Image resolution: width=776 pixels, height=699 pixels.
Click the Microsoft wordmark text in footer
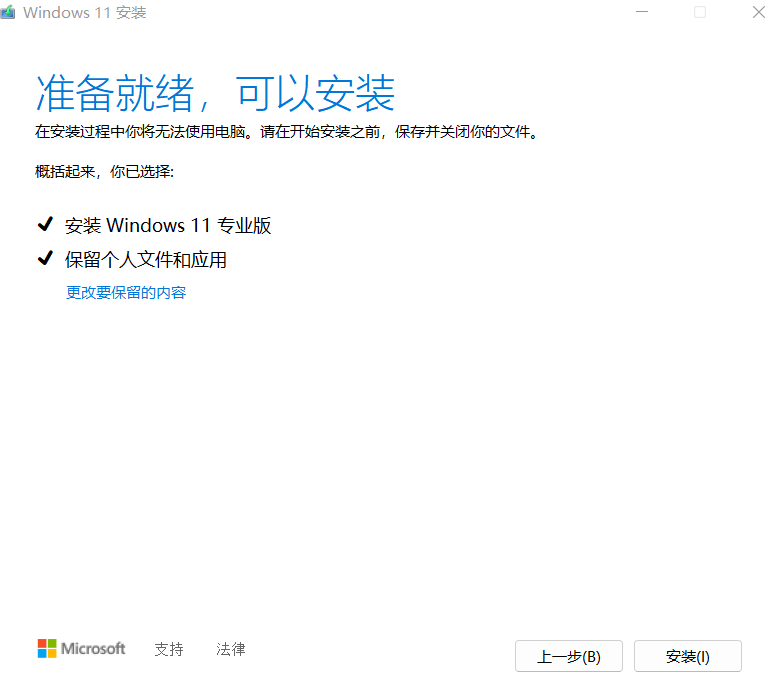coord(93,649)
